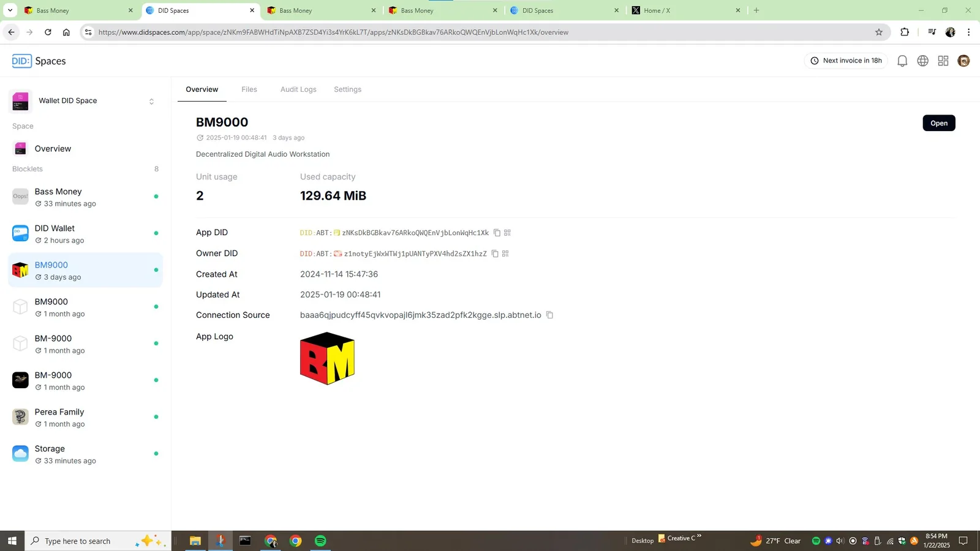
Task: Click the Created At date 2024-11-14 15:47:36
Action: pos(339,274)
